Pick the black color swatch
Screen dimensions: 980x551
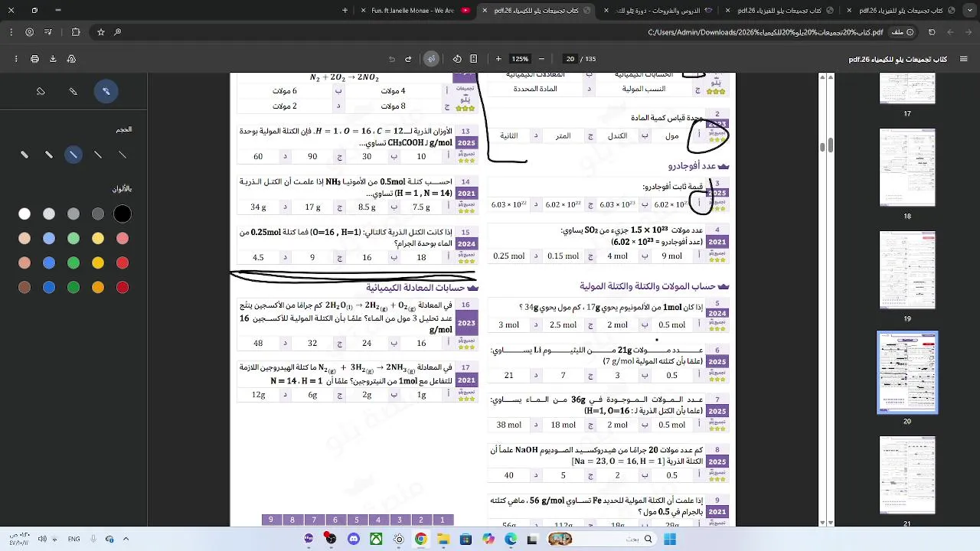pos(122,214)
